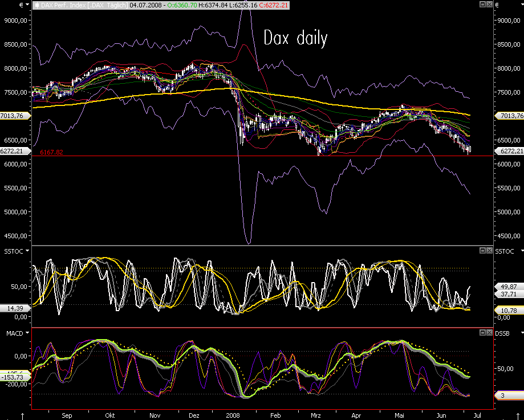Click the 5000,00 tick on left price axis
Image resolution: width=524 pixels, height=420 pixels.
click(x=16, y=212)
